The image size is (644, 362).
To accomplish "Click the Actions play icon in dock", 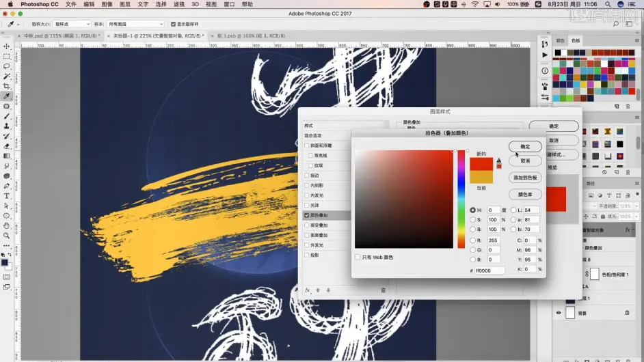I will [x=545, y=55].
